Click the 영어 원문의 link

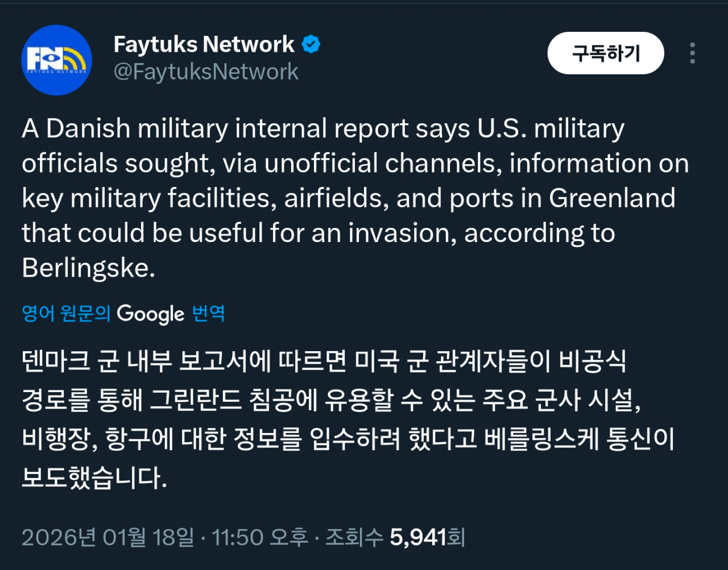click(66, 313)
